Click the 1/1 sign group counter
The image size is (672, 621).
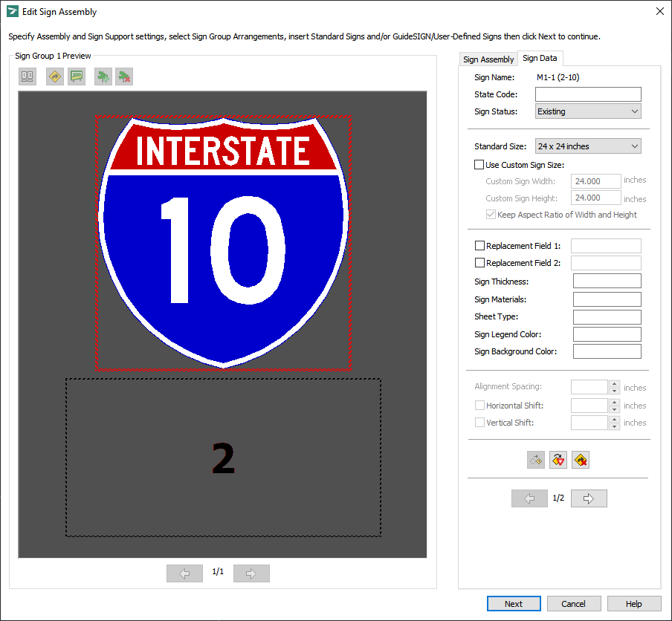tap(218, 572)
